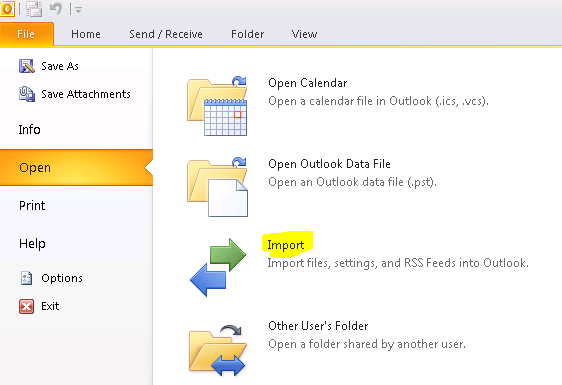Go to the View tab

pos(304,34)
